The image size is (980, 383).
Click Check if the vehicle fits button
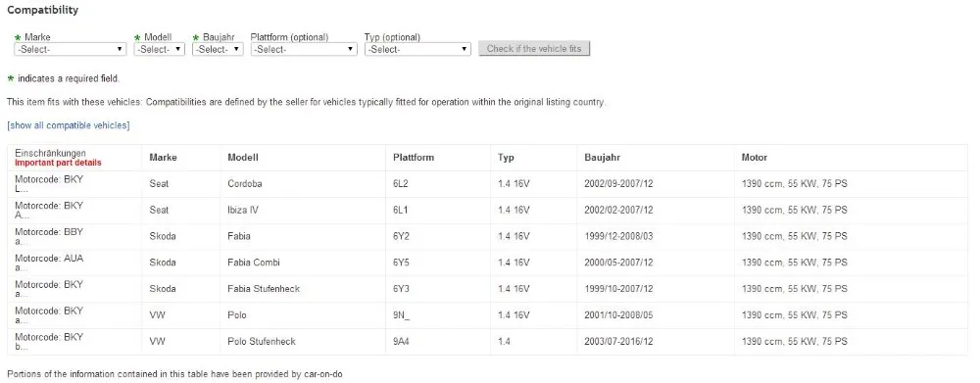(x=534, y=49)
